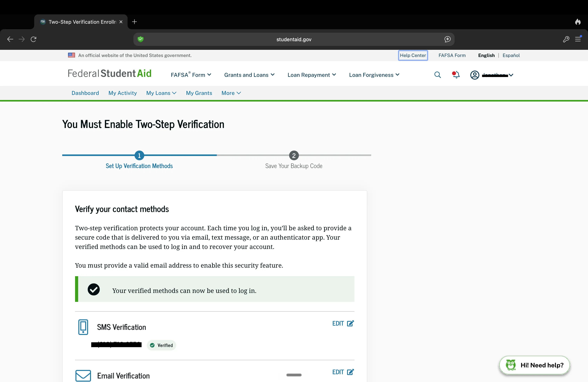Click step 2 circle in progress bar
This screenshot has width=588, height=382.
[294, 155]
